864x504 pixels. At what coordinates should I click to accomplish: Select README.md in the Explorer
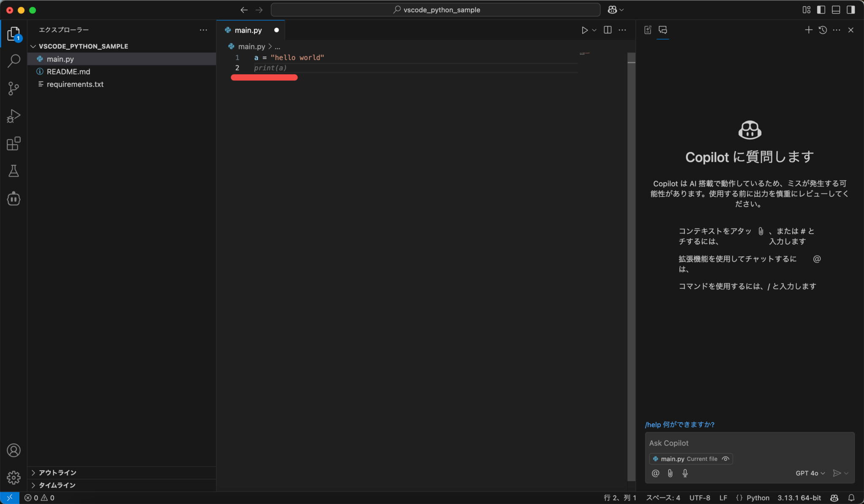(x=68, y=71)
